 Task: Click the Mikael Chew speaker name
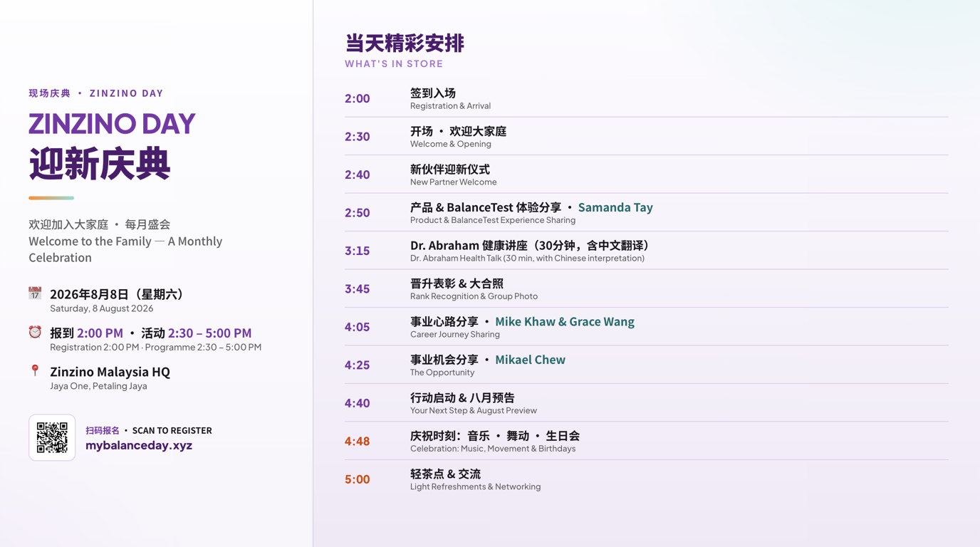coord(530,360)
